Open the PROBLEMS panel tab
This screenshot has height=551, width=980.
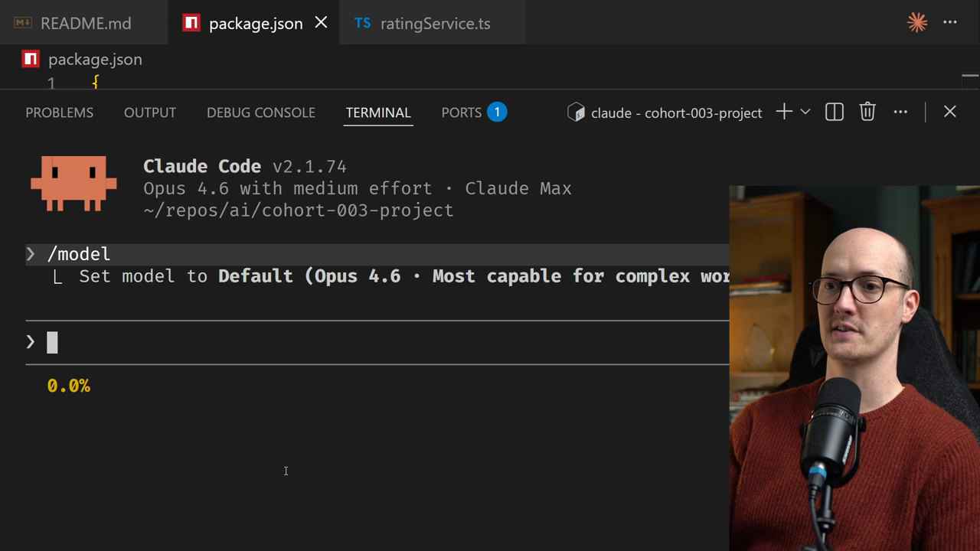coord(60,112)
